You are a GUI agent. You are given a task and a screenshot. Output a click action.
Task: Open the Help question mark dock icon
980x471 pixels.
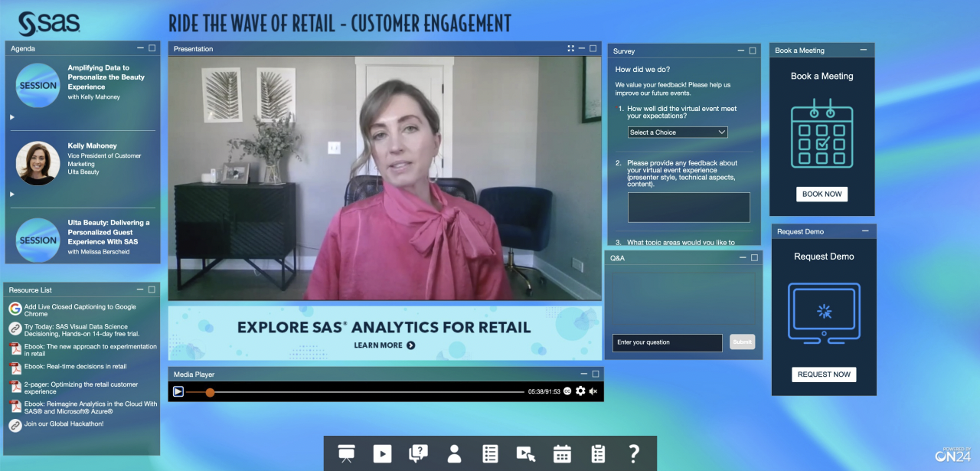(634, 453)
